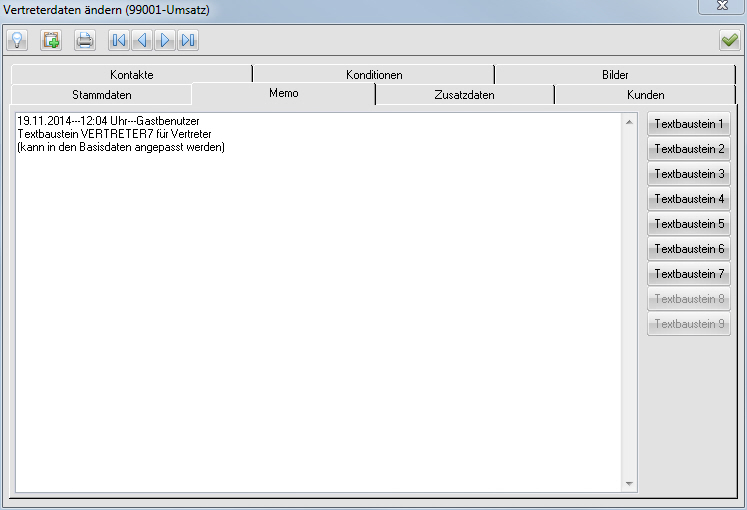Click the light bulb hint icon

tap(17, 40)
